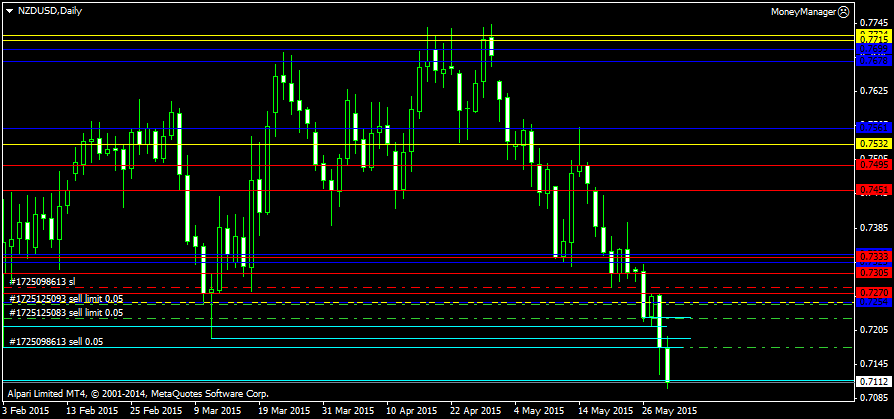
Task: Click the 0.7625 price scale value
Action: 873,91
